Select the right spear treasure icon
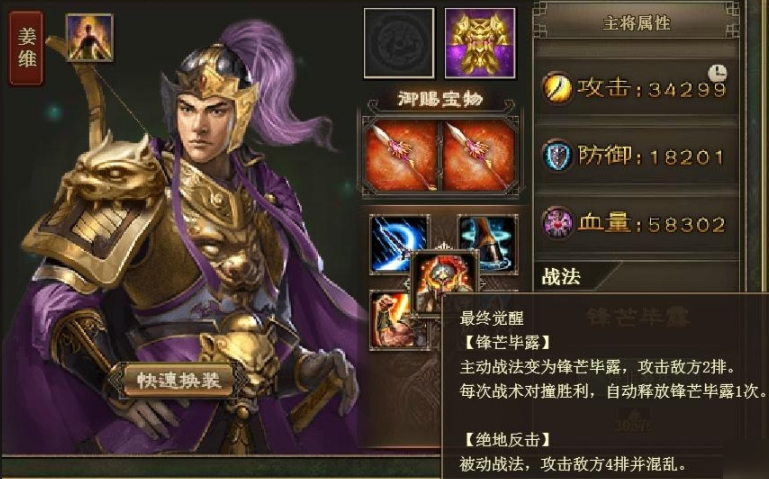This screenshot has width=769, height=479. click(479, 156)
